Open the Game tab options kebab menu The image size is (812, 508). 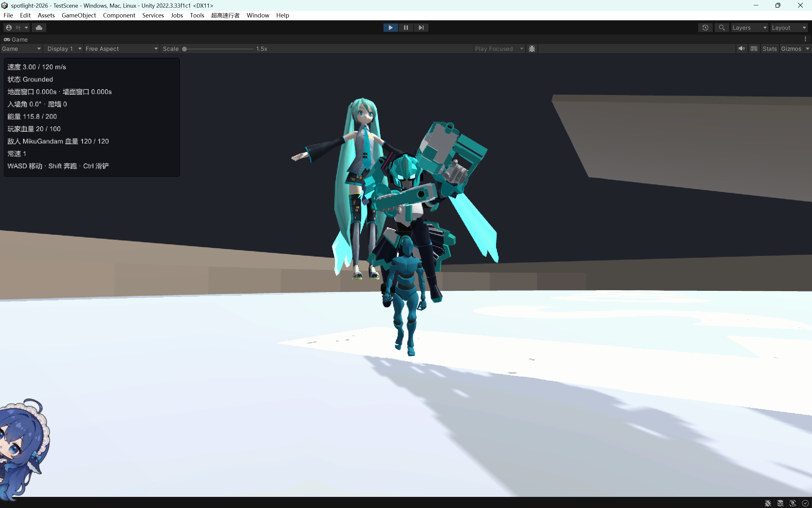coord(805,39)
